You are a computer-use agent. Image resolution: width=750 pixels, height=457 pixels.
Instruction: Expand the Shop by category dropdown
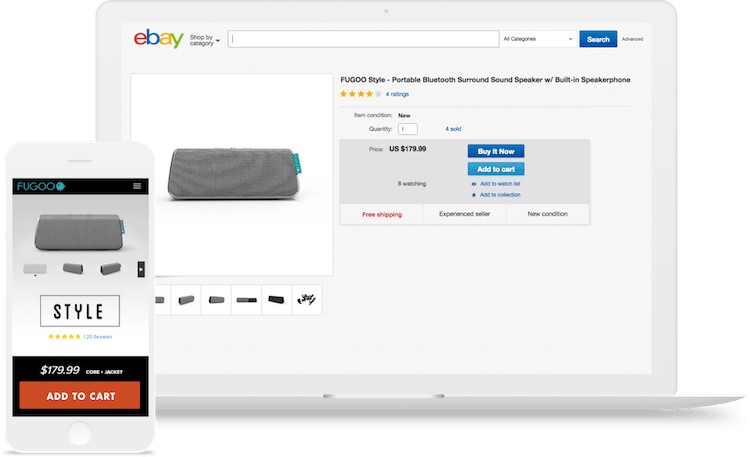tap(204, 40)
